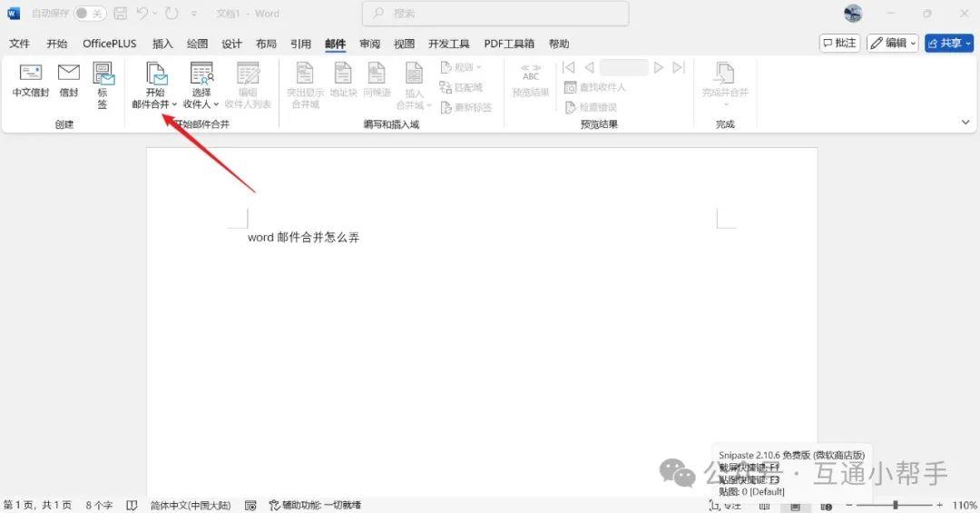Click Update Labels (更新标签) button
Viewport: 980px width, 513px height.
466,107
